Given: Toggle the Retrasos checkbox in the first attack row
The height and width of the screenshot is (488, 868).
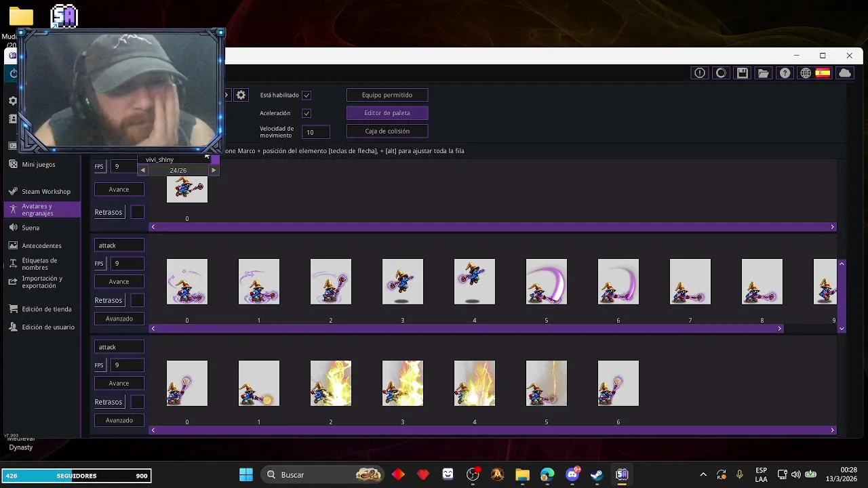Looking at the screenshot, I should pos(137,300).
